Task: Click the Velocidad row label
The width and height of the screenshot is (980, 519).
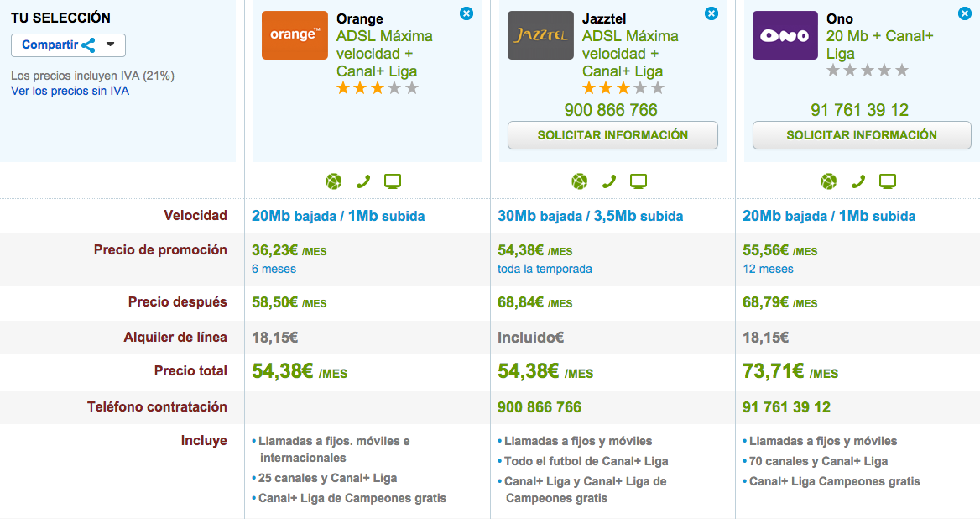Action: (195, 216)
